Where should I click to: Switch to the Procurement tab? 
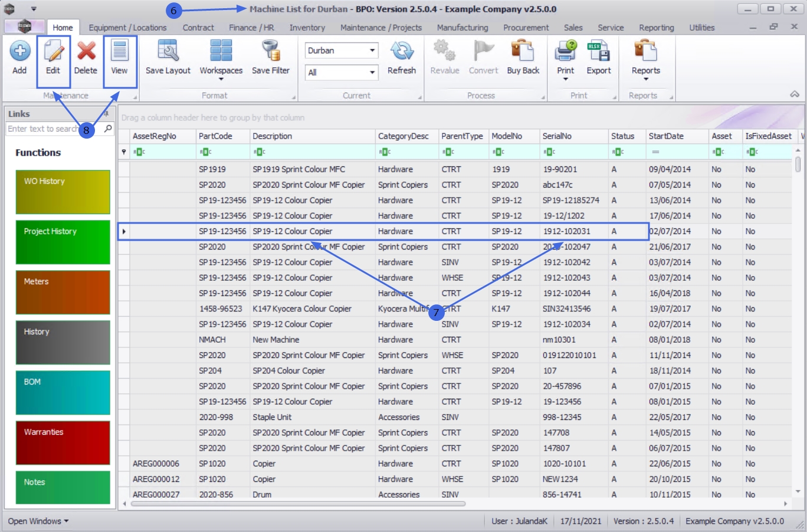(x=526, y=28)
